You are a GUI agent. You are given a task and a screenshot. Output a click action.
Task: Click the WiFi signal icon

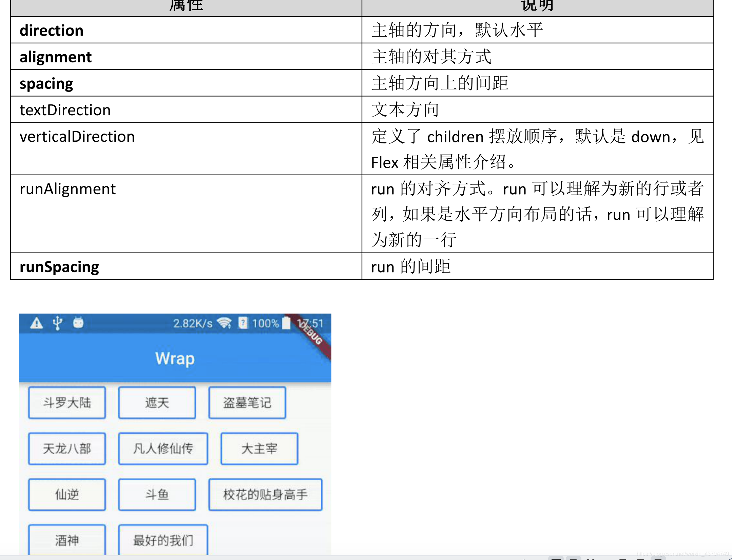[x=224, y=323]
